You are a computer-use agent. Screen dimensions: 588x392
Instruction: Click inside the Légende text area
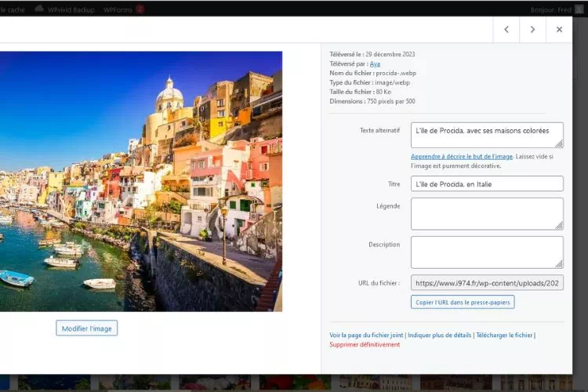pyautogui.click(x=486, y=213)
